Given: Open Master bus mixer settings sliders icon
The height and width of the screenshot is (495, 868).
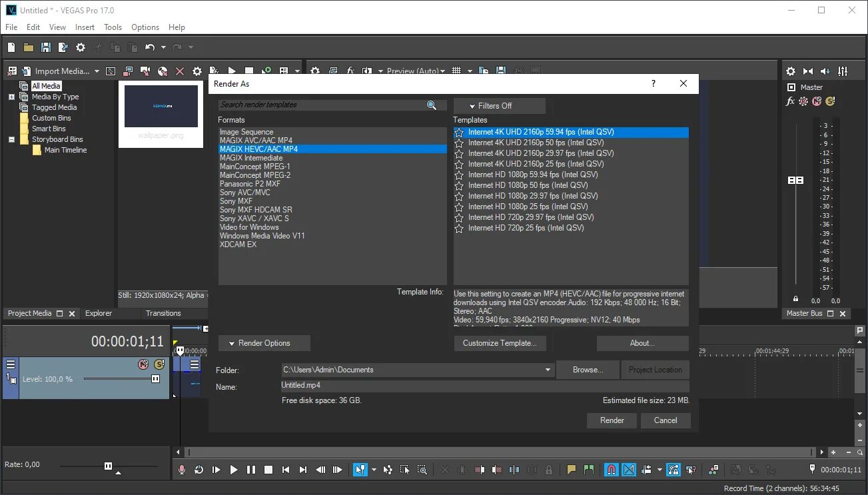Looking at the screenshot, I should (x=843, y=71).
